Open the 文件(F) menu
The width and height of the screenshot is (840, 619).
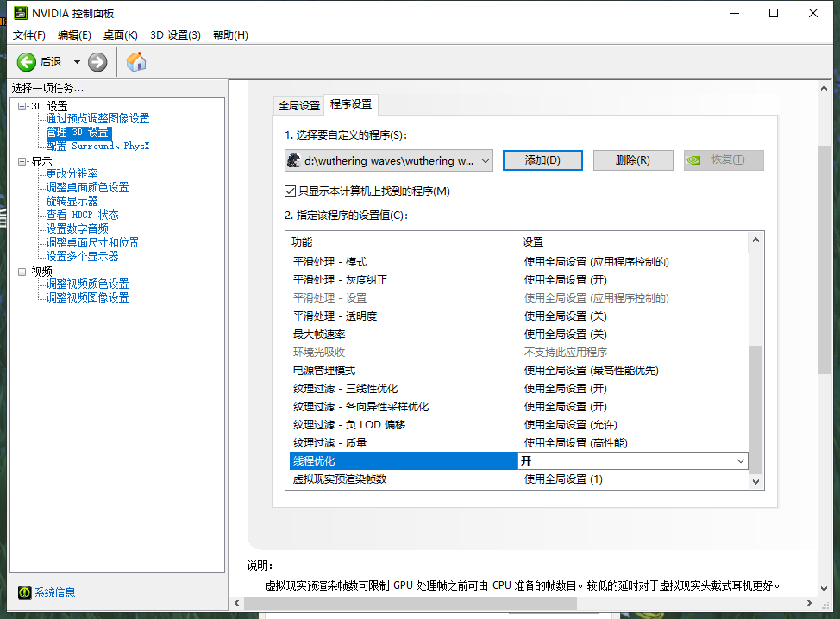pyautogui.click(x=29, y=34)
